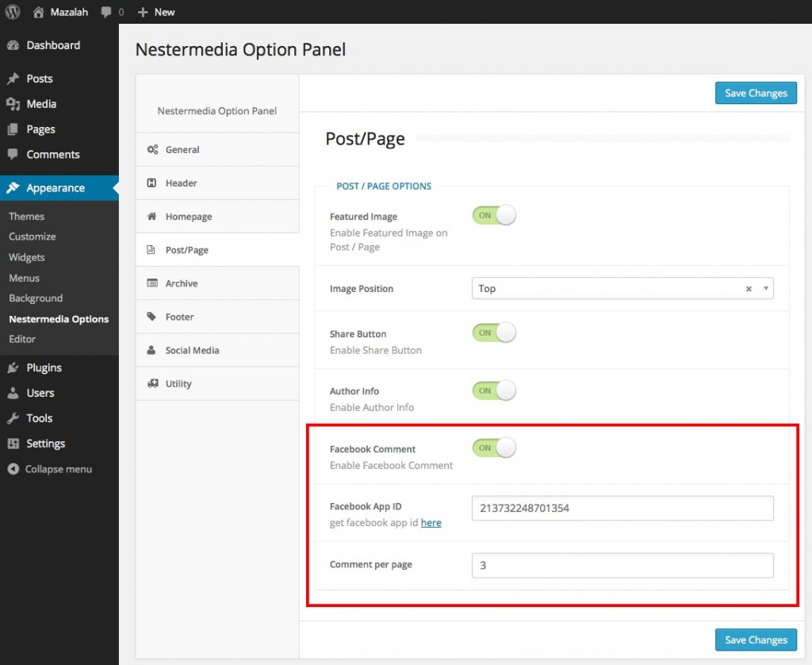
Task: Click the Appearance paintbrush icon
Action: click(x=13, y=187)
